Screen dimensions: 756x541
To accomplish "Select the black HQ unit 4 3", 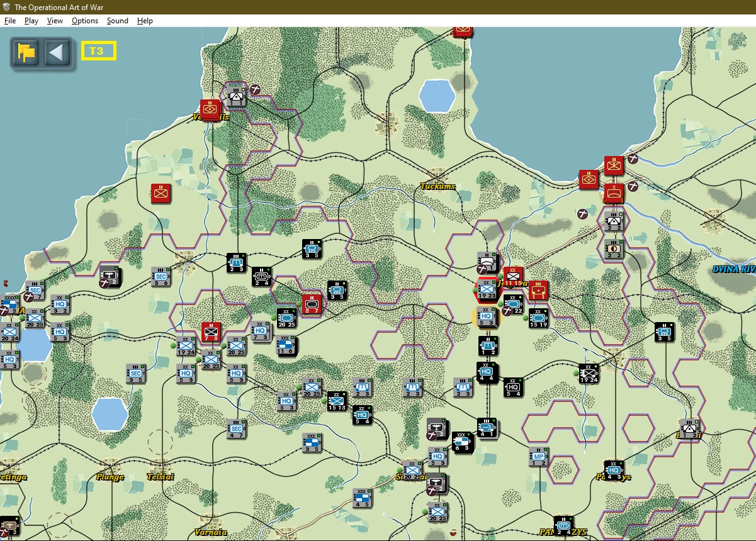I will point(614,469).
